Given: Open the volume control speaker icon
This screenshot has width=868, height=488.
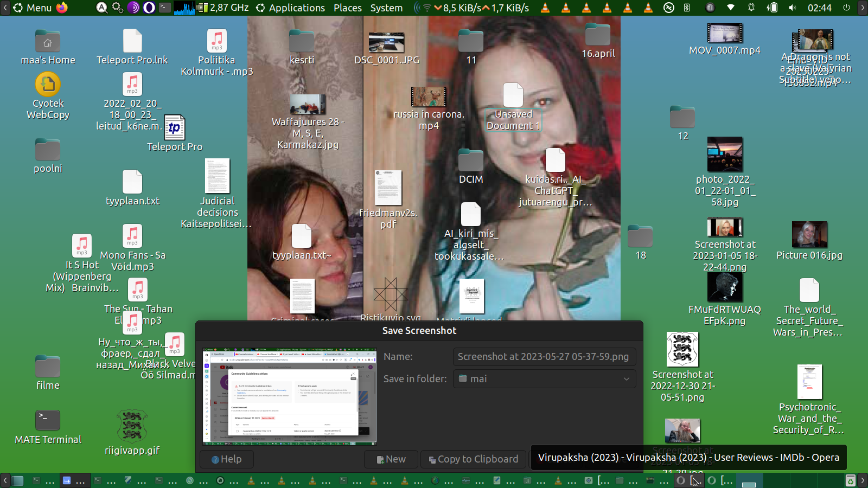Looking at the screenshot, I should tap(793, 8).
